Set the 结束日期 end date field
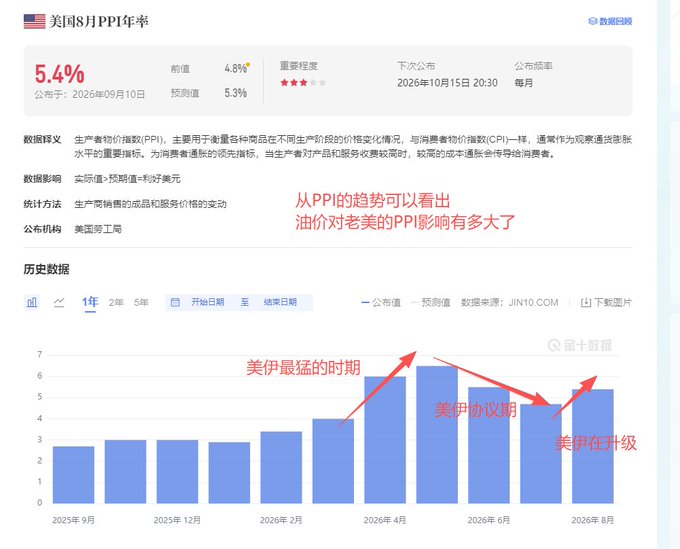The width and height of the screenshot is (680, 549). (280, 302)
